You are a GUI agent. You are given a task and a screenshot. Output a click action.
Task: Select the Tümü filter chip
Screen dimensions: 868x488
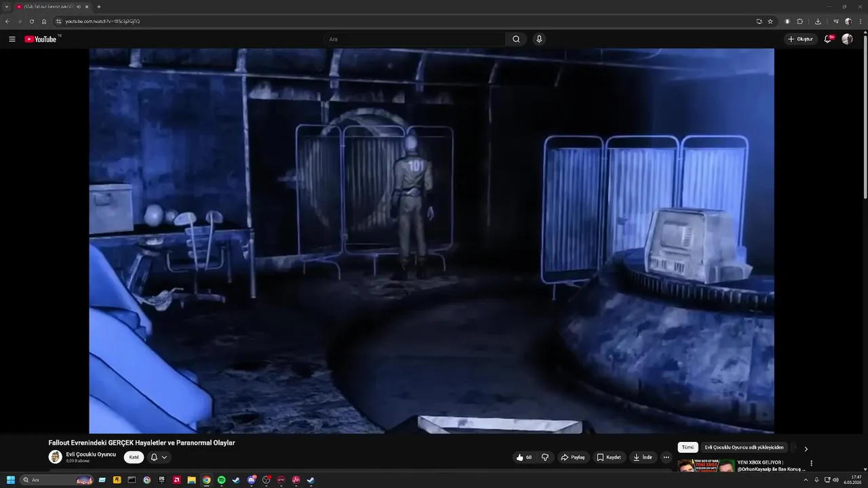(688, 447)
